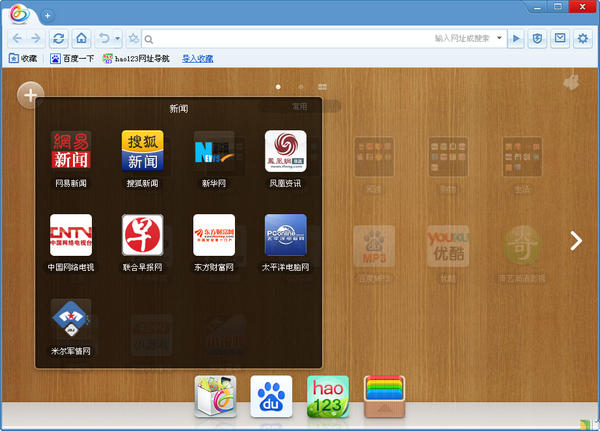
Task: Open a new tab with plus button
Action: pyautogui.click(x=47, y=16)
